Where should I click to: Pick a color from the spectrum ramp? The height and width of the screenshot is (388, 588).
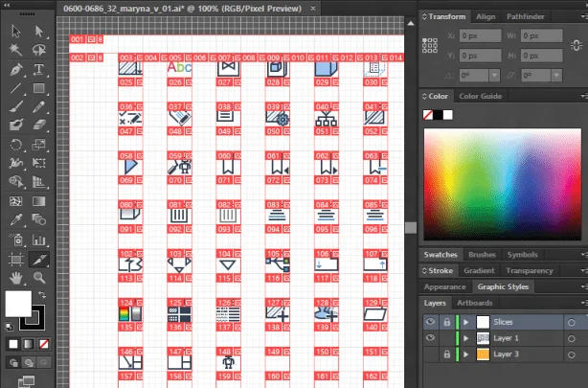pos(502,184)
